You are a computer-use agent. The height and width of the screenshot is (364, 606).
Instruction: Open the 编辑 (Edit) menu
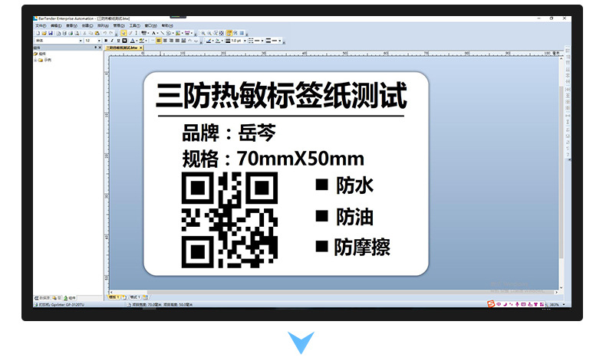pos(56,26)
